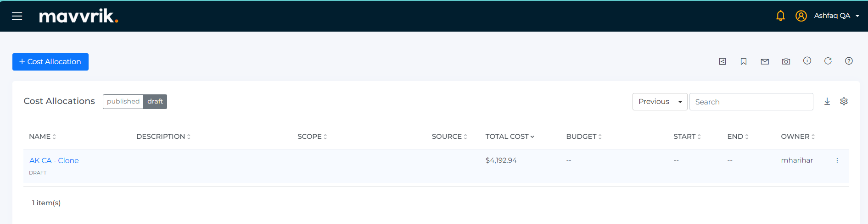
Task: Switch to published cost allocations
Action: coord(123,102)
